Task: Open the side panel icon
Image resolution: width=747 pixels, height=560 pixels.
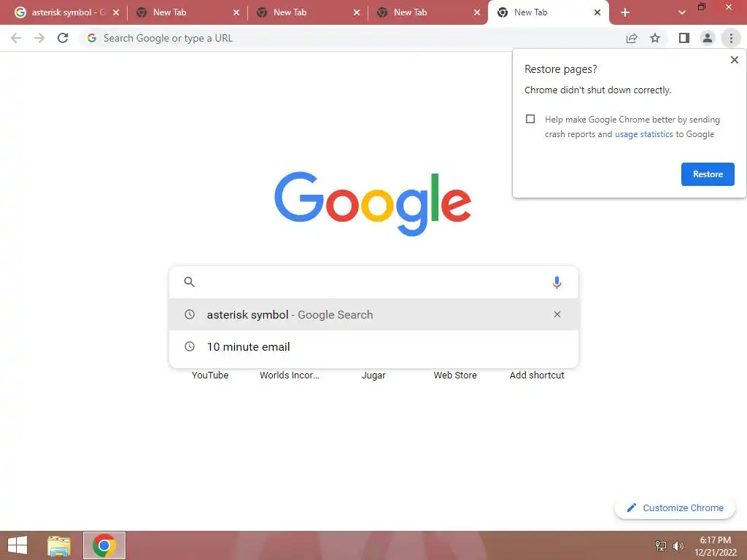Action: (684, 38)
